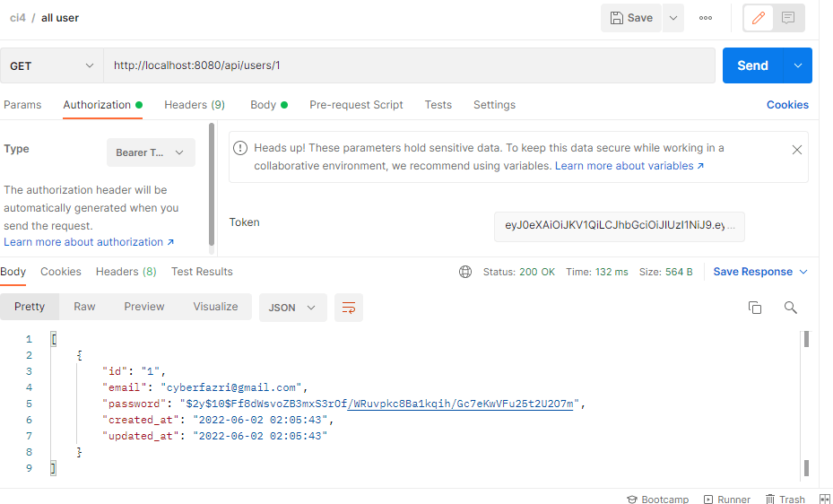
Task: Send the request
Action: point(752,65)
